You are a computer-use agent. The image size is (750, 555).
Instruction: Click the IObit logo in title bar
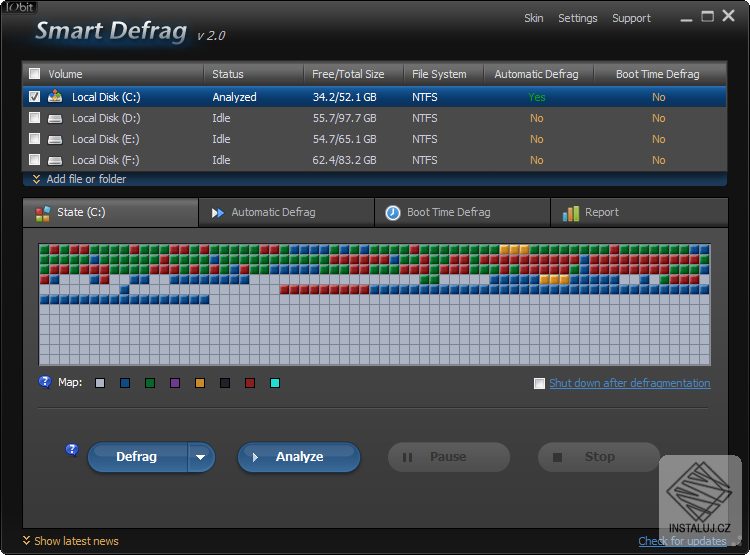click(x=20, y=7)
